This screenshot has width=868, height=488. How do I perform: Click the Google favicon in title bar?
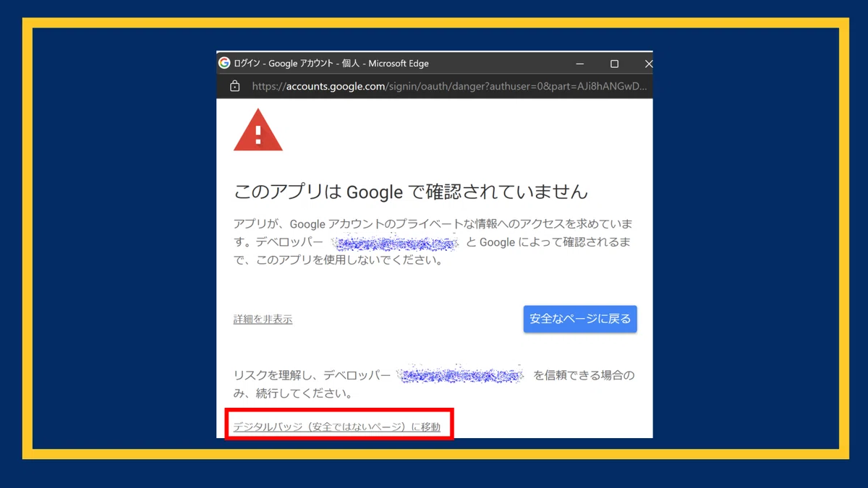click(x=224, y=63)
